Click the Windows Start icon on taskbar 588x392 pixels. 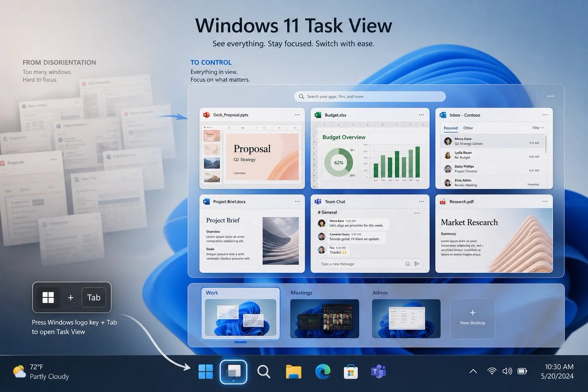tap(206, 372)
